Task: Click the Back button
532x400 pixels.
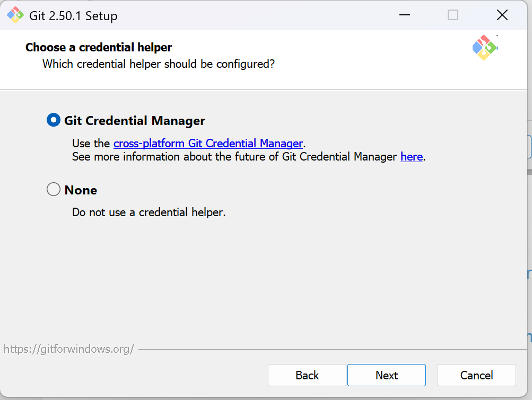Action: pos(307,375)
